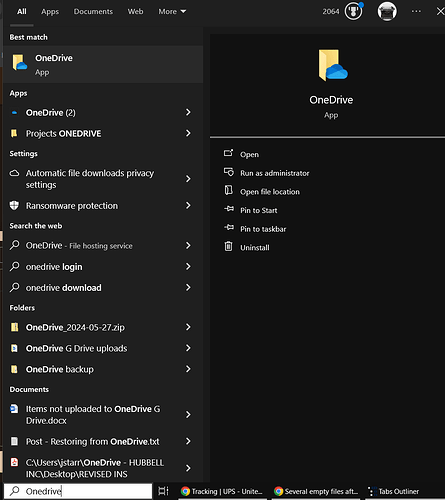Viewport: 445px width, 500px height.
Task: Open the More filter dropdown
Action: tap(172, 12)
